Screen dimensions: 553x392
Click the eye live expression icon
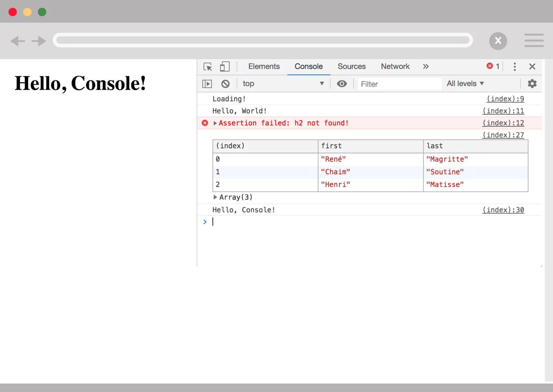pyautogui.click(x=342, y=84)
